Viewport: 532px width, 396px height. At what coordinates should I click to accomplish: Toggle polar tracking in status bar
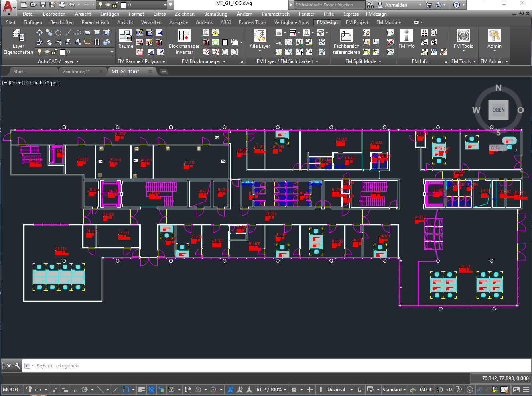pyautogui.click(x=85, y=389)
